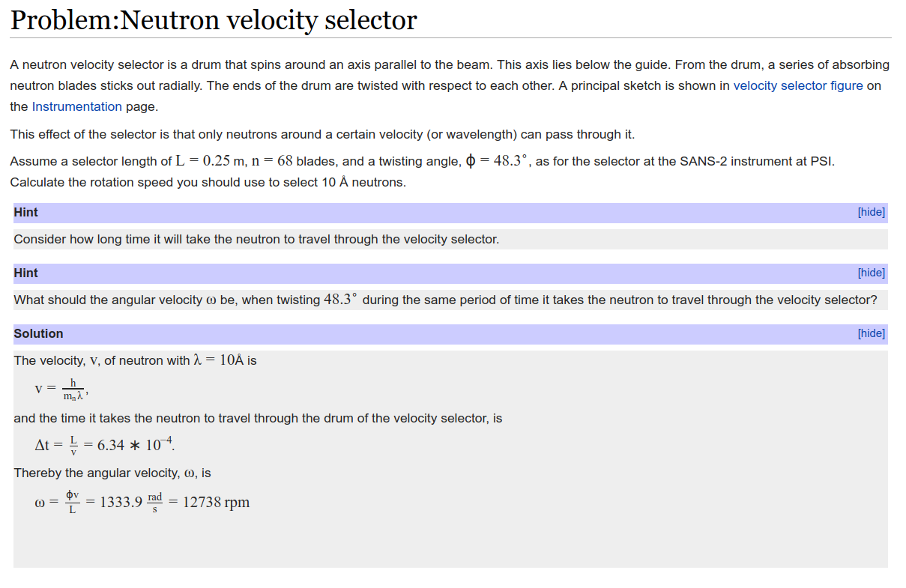Click the Problem:Neutron velocity selector page title

coord(214,19)
